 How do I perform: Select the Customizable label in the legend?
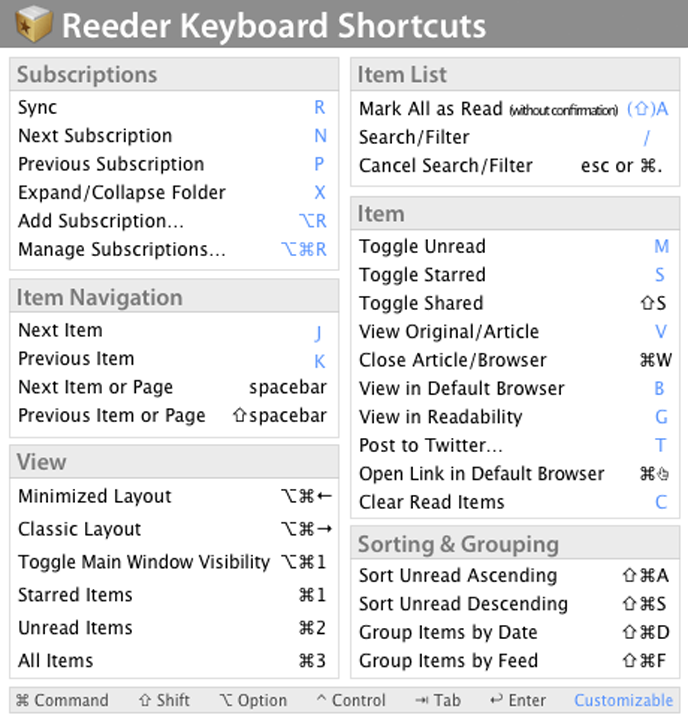pyautogui.click(x=623, y=701)
